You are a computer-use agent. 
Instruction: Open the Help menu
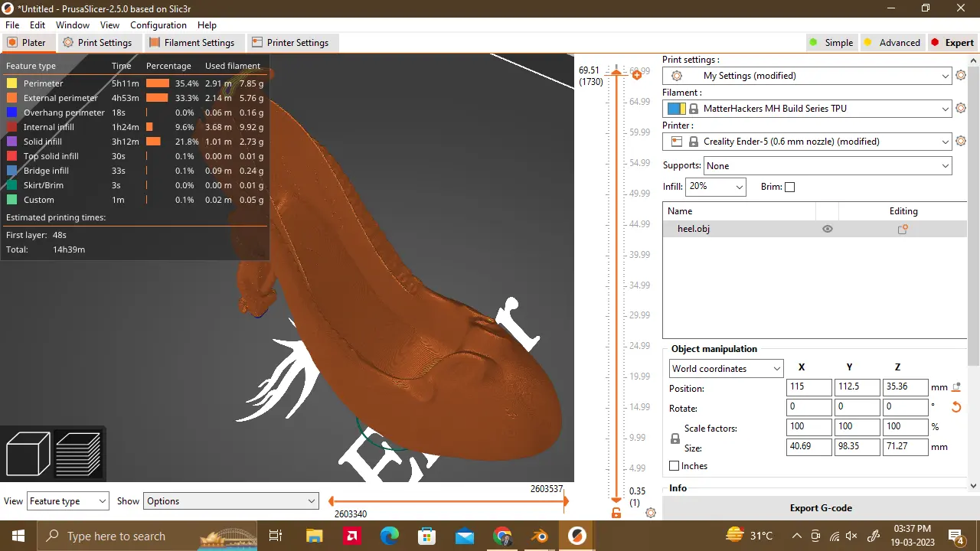coord(207,25)
